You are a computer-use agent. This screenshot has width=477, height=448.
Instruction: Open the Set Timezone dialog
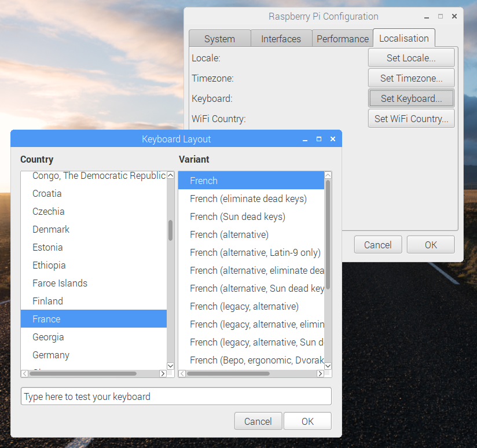pos(411,78)
